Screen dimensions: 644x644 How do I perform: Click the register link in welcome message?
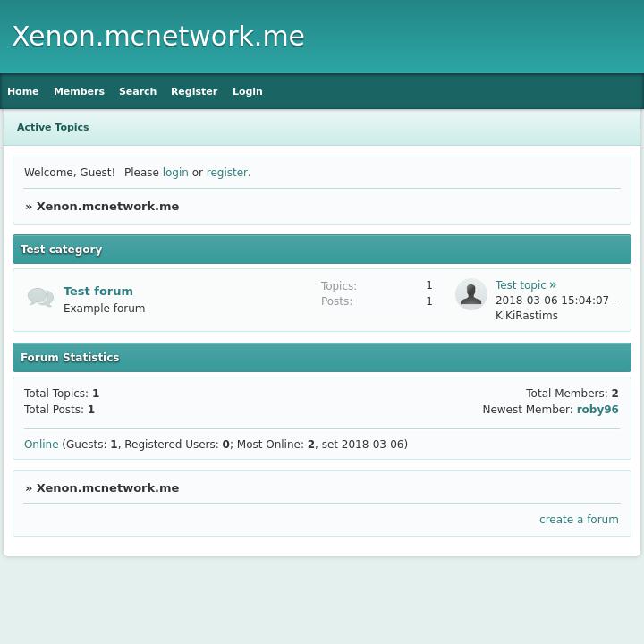point(227,173)
